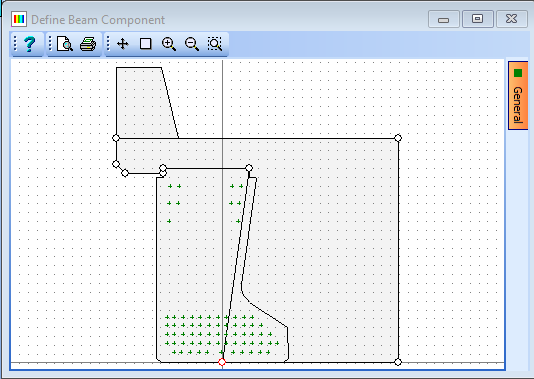Zoom in with the magnifier plus
Image resolution: width=534 pixels, height=379 pixels.
[169, 44]
